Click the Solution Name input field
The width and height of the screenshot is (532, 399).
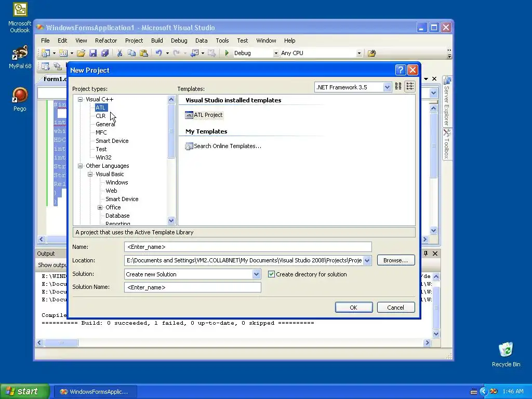193,287
